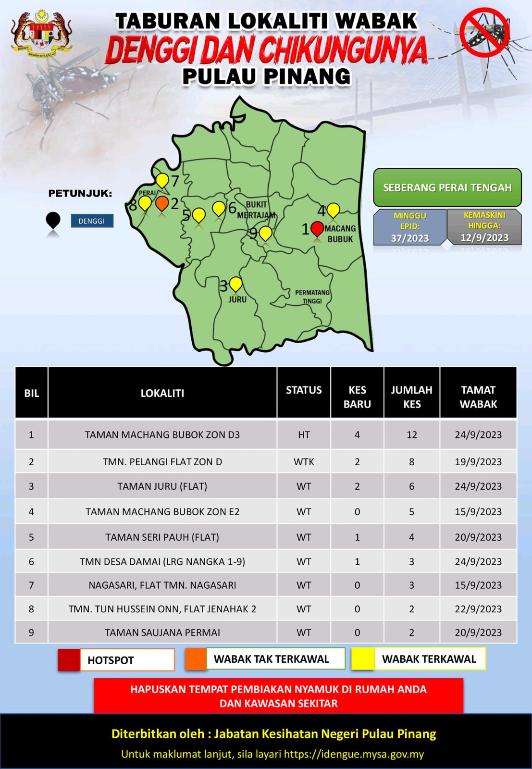Click the red 'Hapuskan Tempat Pembiakan Nyamuk' banner

tap(279, 696)
